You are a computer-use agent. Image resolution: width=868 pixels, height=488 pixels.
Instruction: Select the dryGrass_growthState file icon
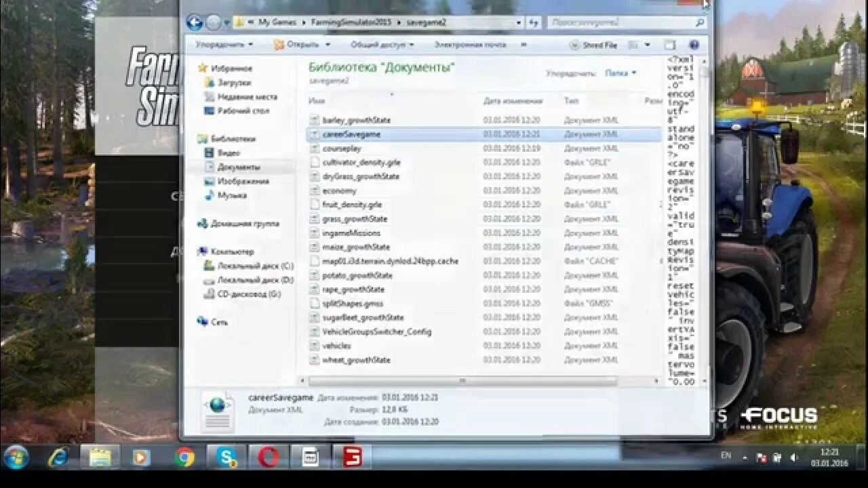click(314, 176)
